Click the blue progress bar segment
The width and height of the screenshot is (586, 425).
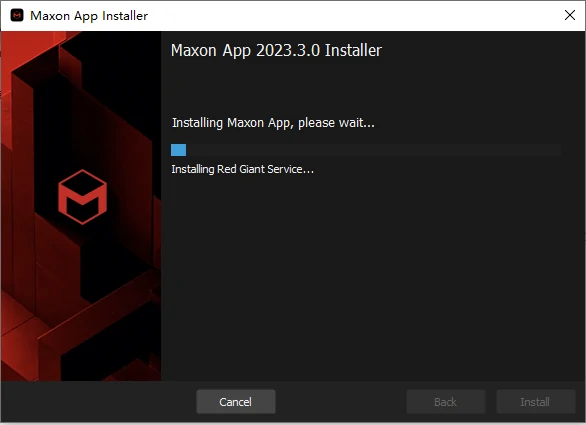(x=178, y=150)
